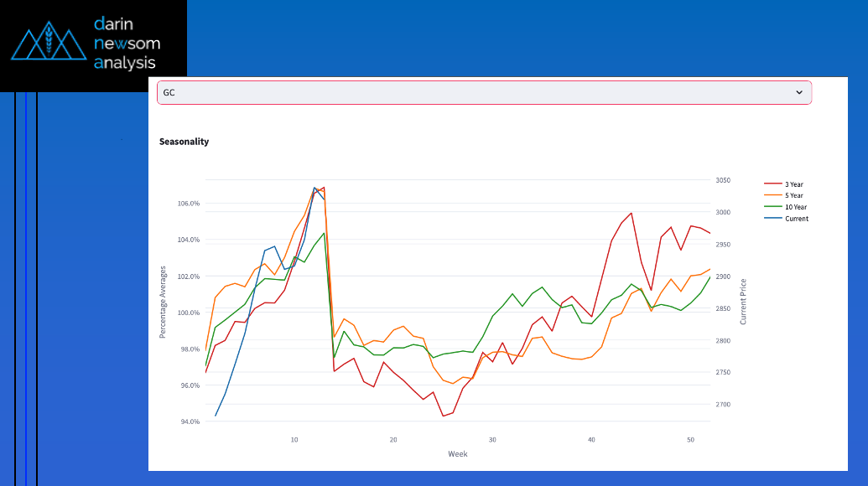Screen dimensions: 868x486
Task: Click the week 30 tick label
Action: tap(492, 440)
